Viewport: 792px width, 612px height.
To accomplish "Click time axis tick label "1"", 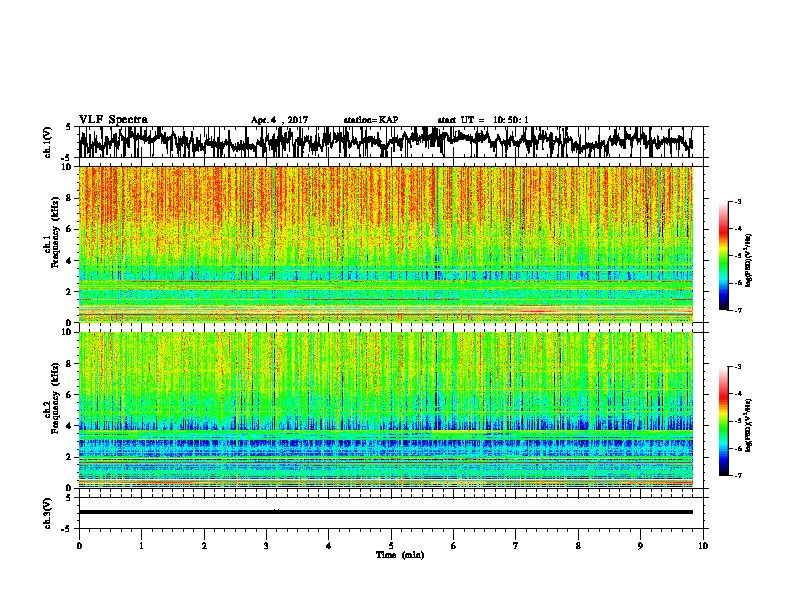I will click(141, 546).
